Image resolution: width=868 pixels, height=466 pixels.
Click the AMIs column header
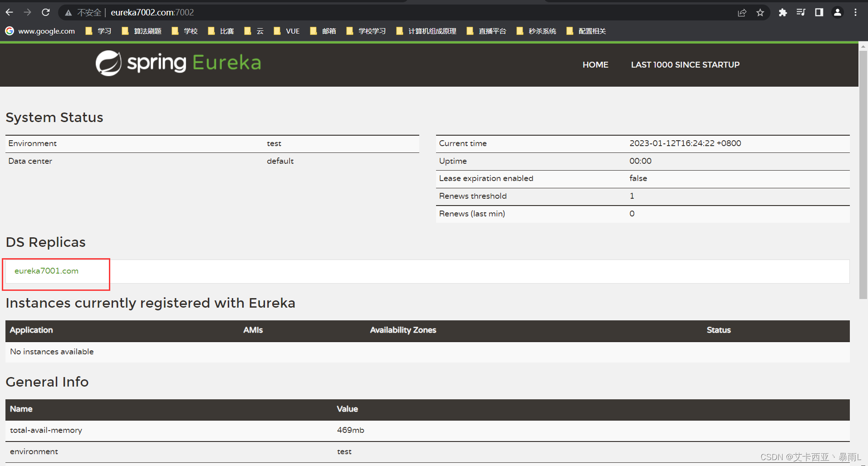click(253, 330)
